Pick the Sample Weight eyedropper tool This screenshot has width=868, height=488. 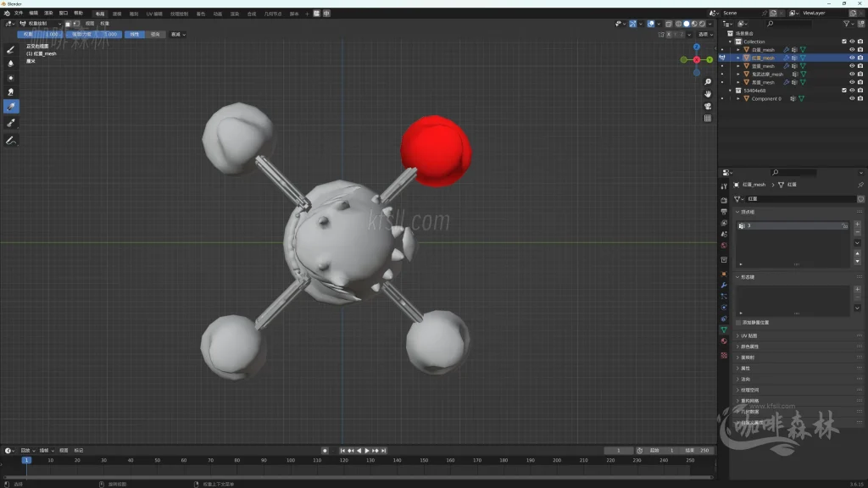pyautogui.click(x=11, y=123)
